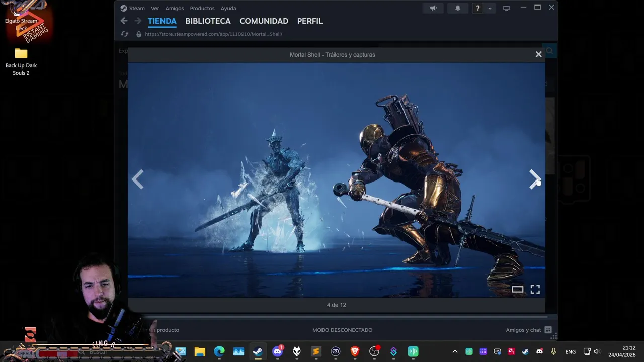
Task: Click the 'Mortal Shell - Tráileres y capturas' title
Action: tap(332, 55)
